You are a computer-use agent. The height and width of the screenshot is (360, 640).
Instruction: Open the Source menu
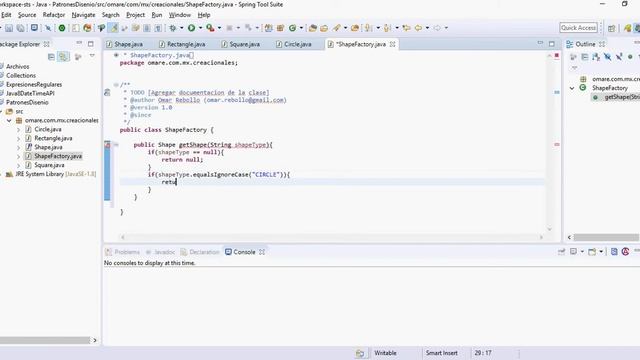click(x=27, y=15)
